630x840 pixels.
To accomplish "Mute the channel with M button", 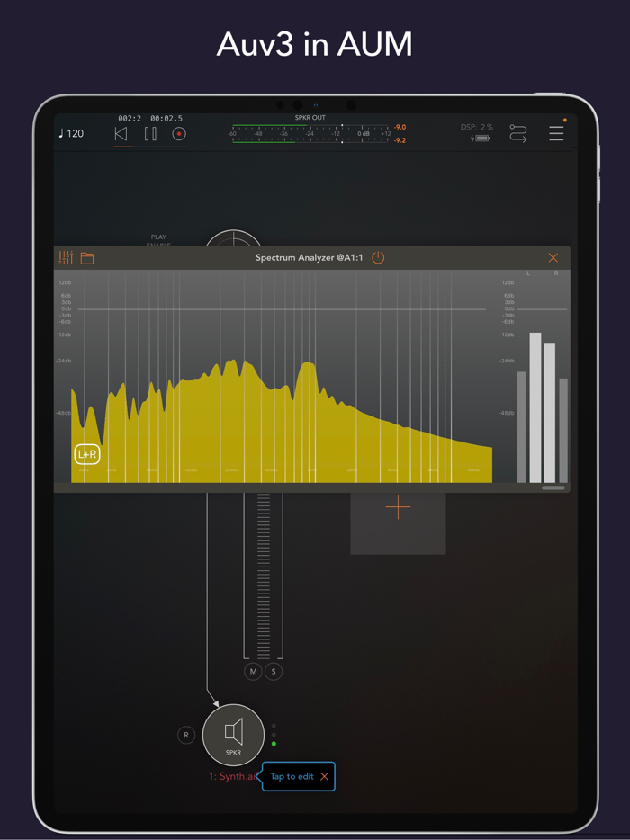I will pos(253,671).
